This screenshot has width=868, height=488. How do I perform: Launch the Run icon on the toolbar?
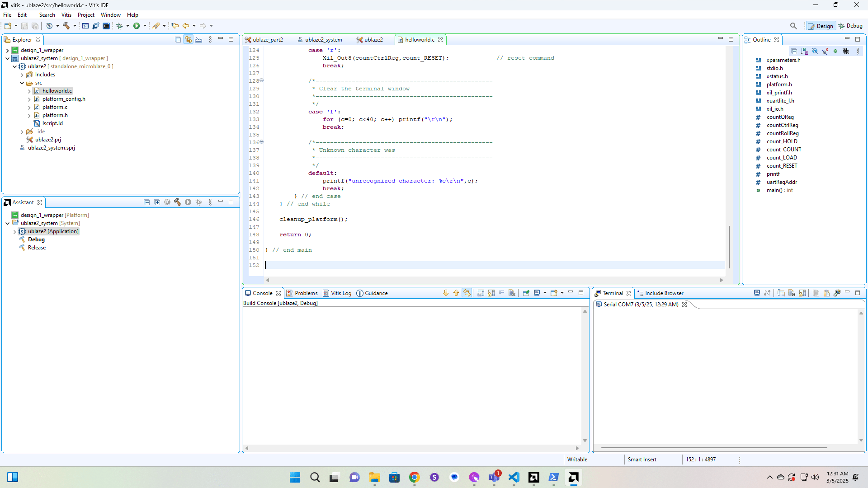click(137, 26)
